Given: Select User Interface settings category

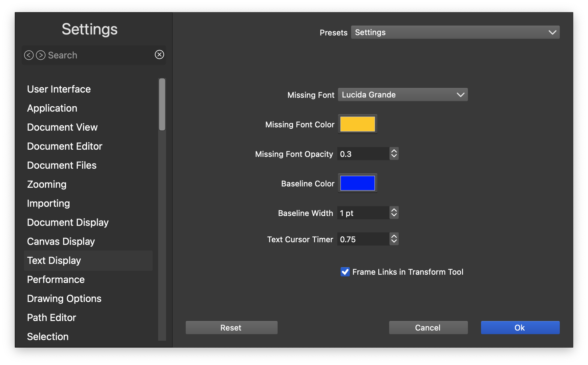Looking at the screenshot, I should [x=59, y=89].
